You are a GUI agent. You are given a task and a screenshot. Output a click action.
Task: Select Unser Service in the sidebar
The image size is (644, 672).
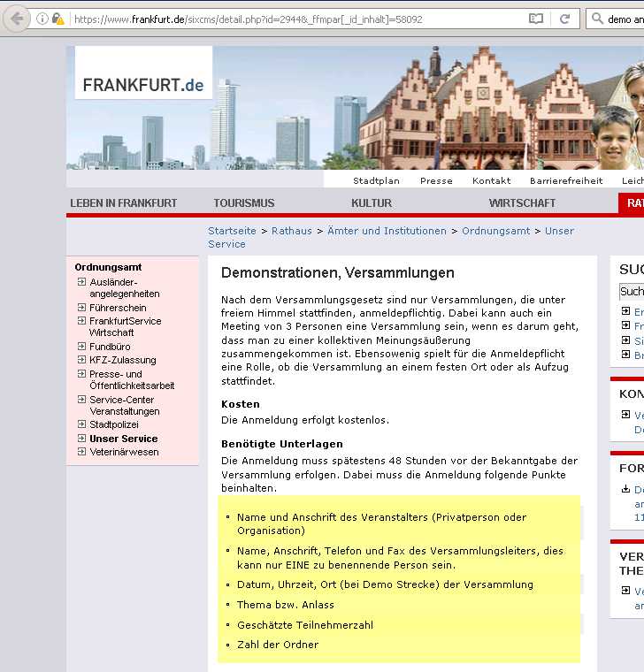[123, 439]
